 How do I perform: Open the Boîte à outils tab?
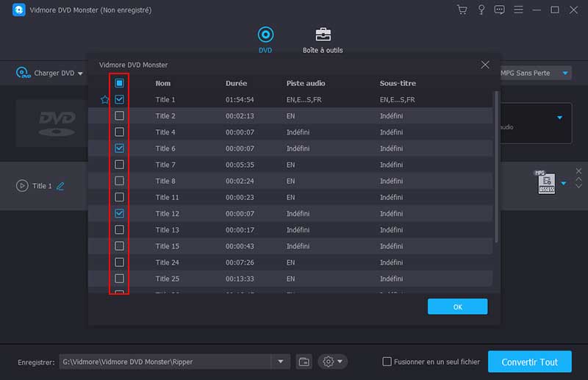323,40
